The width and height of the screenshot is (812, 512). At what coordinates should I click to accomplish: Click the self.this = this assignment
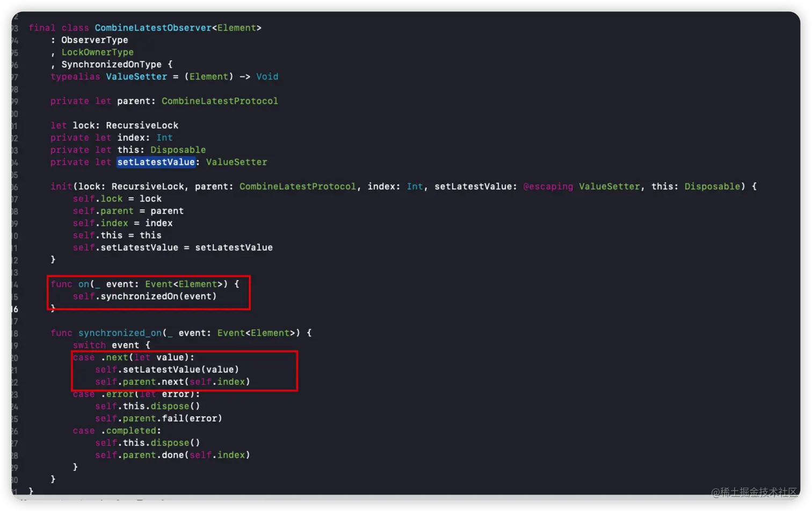117,236
